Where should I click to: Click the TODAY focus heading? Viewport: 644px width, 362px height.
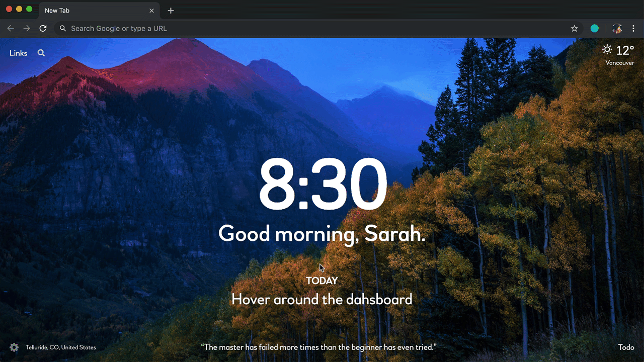[x=322, y=281]
